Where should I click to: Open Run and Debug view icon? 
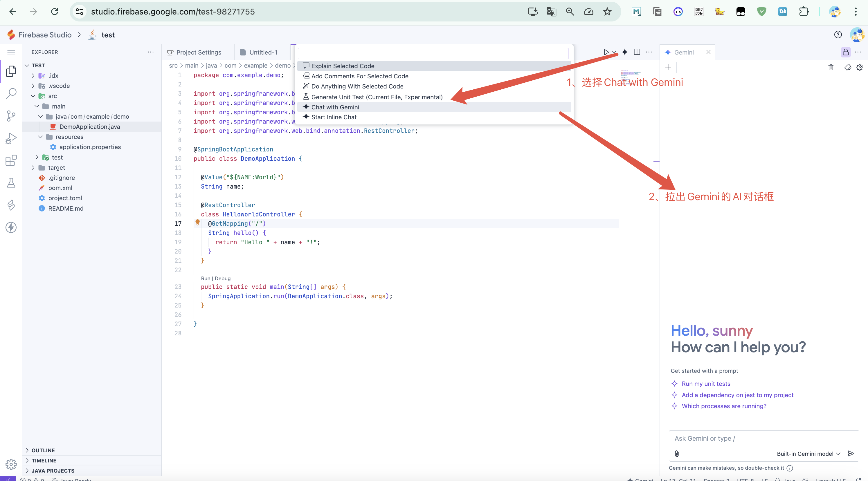coord(11,138)
